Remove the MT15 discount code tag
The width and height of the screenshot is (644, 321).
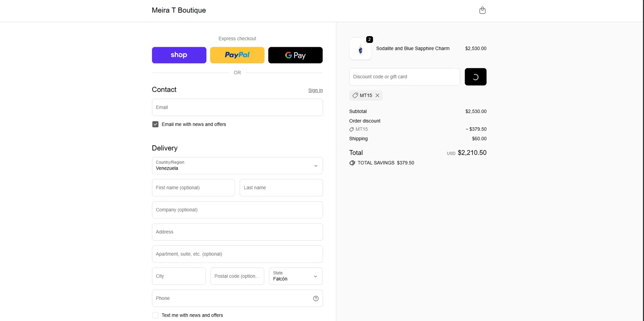tap(377, 95)
